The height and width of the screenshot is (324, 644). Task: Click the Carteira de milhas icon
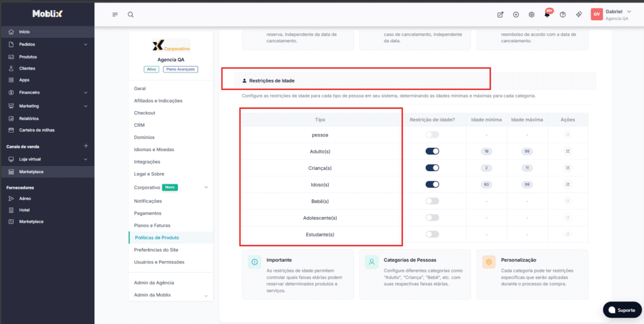[11, 130]
